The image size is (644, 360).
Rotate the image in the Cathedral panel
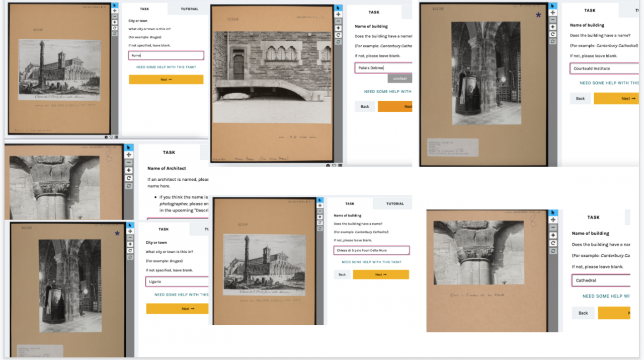[553, 243]
